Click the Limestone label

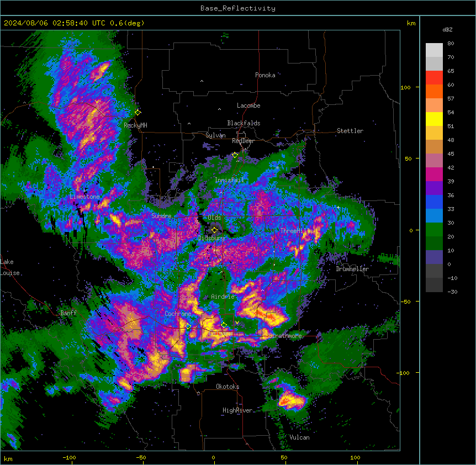pyautogui.click(x=84, y=197)
